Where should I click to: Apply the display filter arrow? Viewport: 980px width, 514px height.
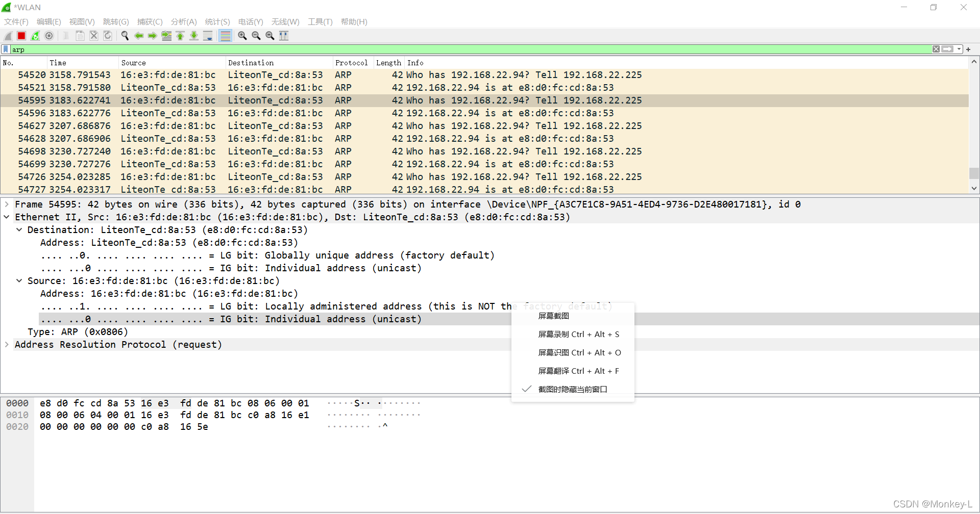[x=948, y=49]
